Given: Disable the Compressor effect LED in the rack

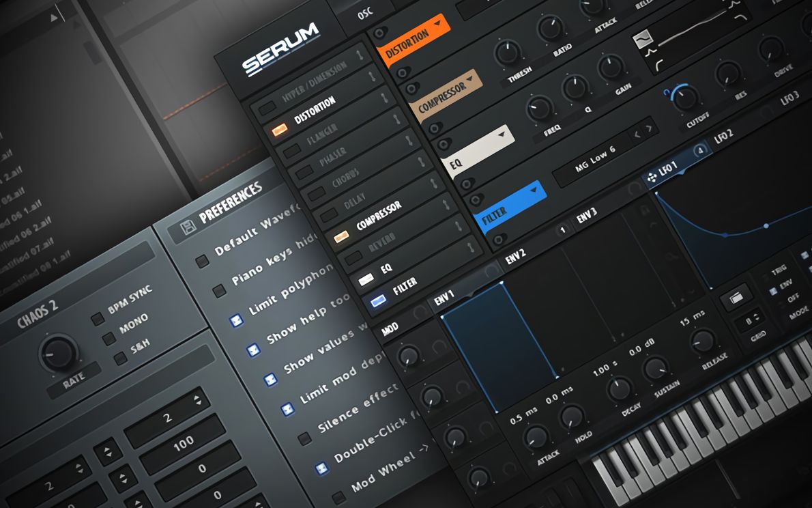Looking at the screenshot, I should coord(341,237).
